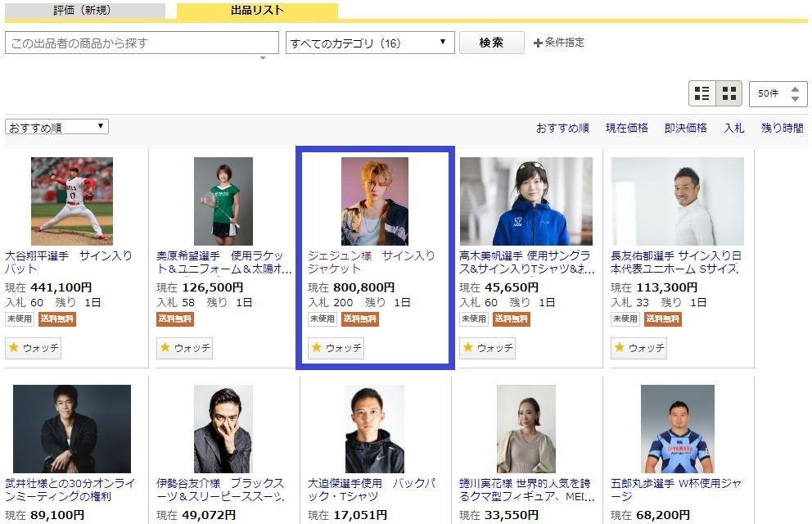
Task: Open 武井壮様との30分オンラインミーティング link
Action: pos(70,490)
